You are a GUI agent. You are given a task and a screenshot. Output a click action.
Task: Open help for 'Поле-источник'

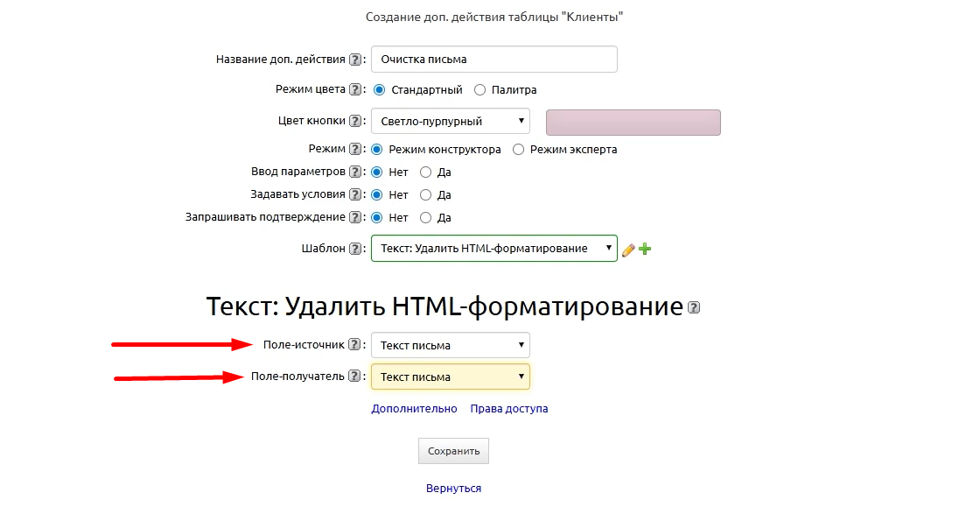click(x=353, y=344)
